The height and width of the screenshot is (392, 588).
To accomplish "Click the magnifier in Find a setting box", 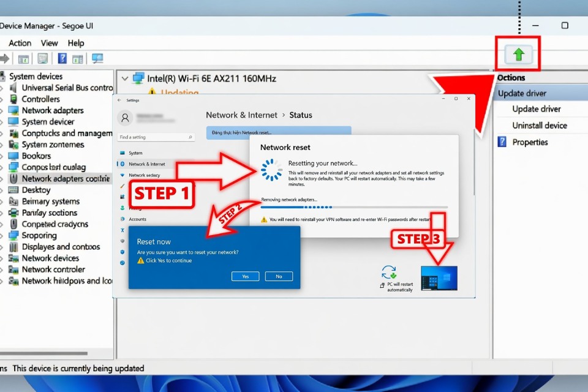I will tap(190, 137).
